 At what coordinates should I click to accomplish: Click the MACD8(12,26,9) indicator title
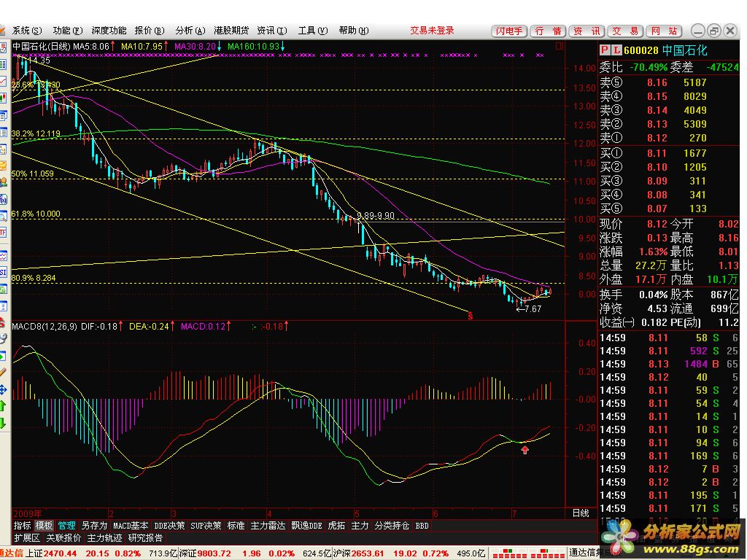[x=44, y=327]
